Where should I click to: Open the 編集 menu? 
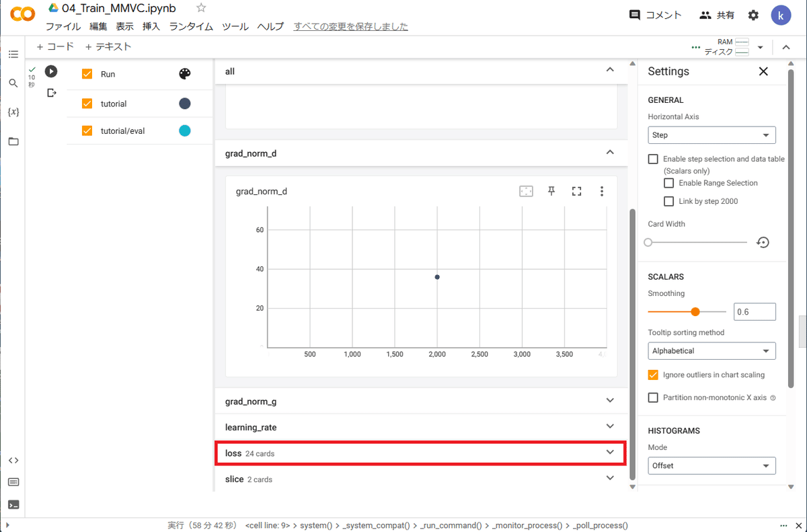click(98, 27)
